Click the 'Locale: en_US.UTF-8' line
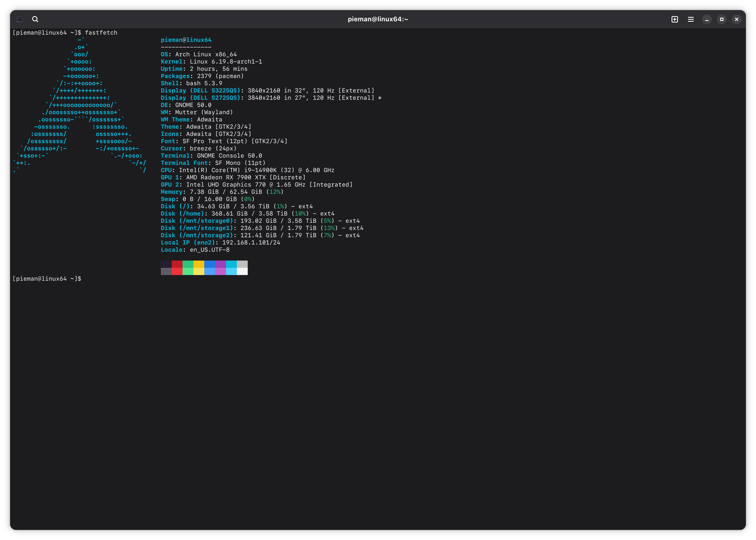Screen dimensions: 756x540 click(x=195, y=250)
